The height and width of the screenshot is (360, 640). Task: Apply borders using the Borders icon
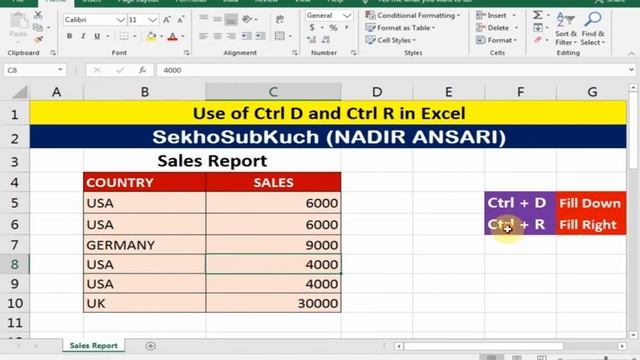pos(124,36)
